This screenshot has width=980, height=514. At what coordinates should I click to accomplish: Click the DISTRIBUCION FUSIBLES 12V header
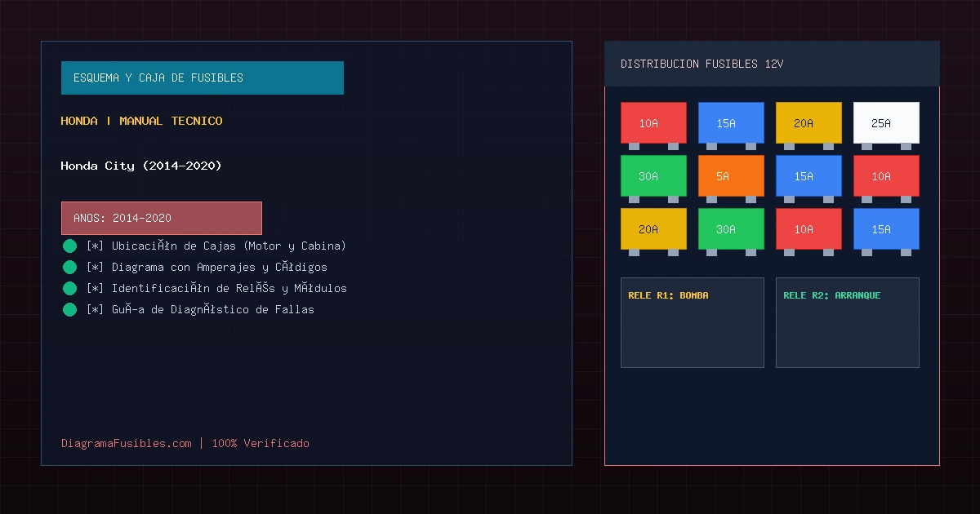click(772, 64)
